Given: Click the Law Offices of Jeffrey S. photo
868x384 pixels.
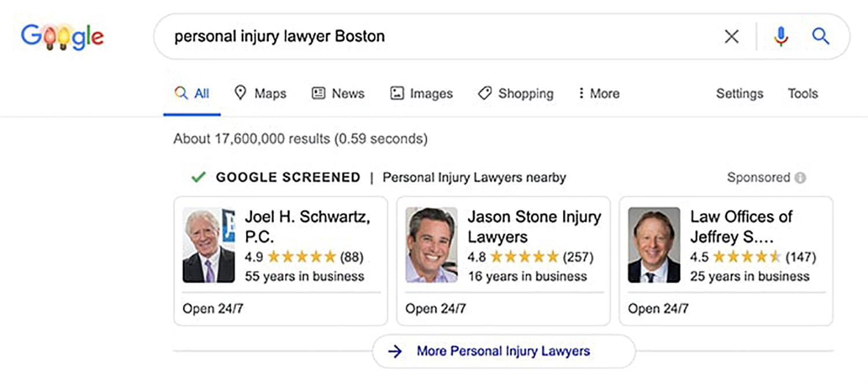Looking at the screenshot, I should click(654, 245).
